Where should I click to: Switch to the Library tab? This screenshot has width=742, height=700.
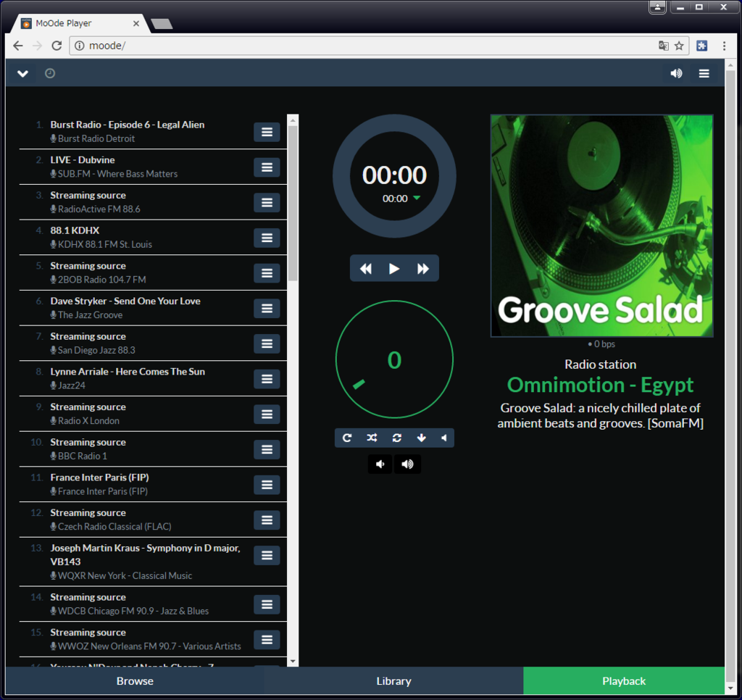[x=393, y=680]
